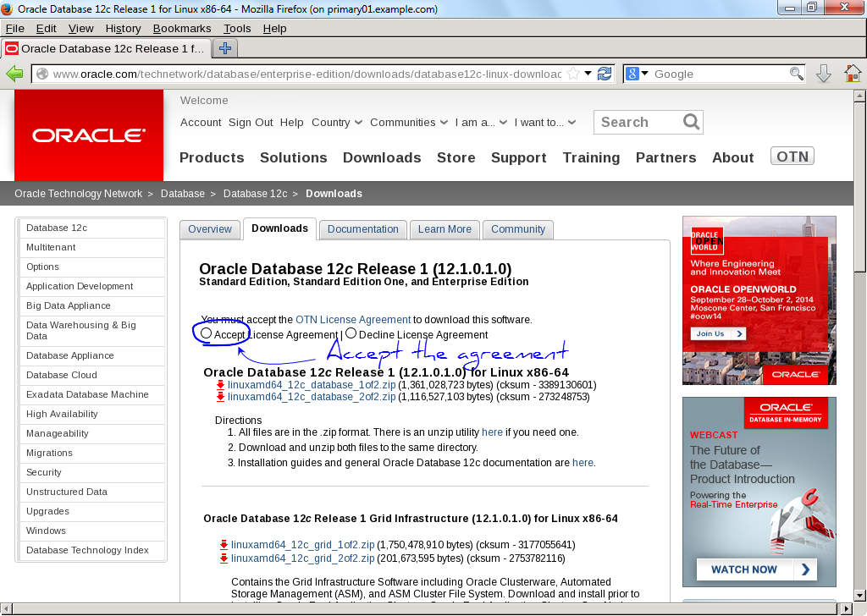
Task: Click download icon beside linuxamd64_12c_database_1of2.zip
Action: tap(221, 385)
